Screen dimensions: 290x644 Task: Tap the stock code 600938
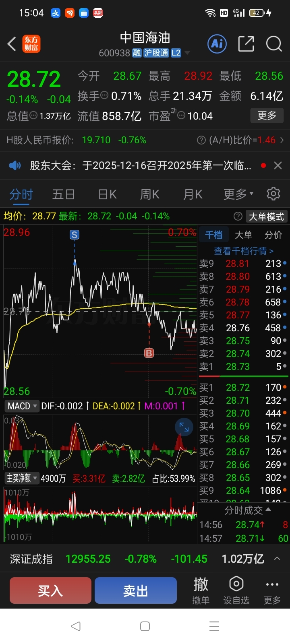point(114,53)
